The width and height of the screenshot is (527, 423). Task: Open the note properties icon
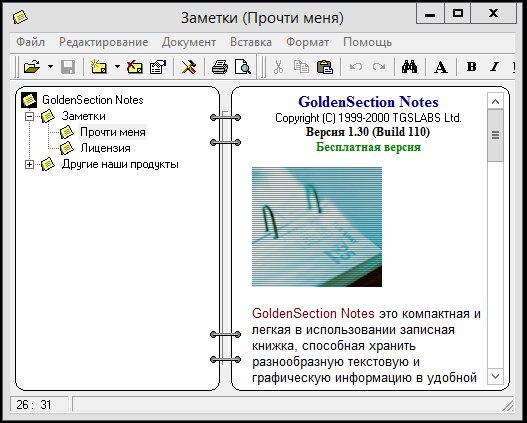coord(158,67)
